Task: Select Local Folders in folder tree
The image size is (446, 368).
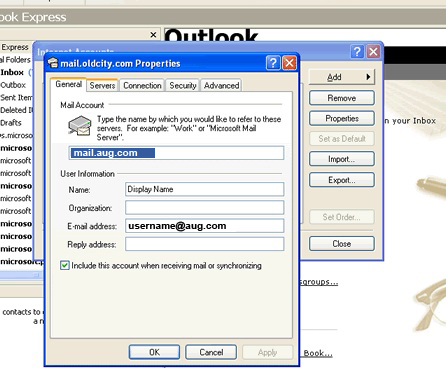Action: [x=15, y=60]
